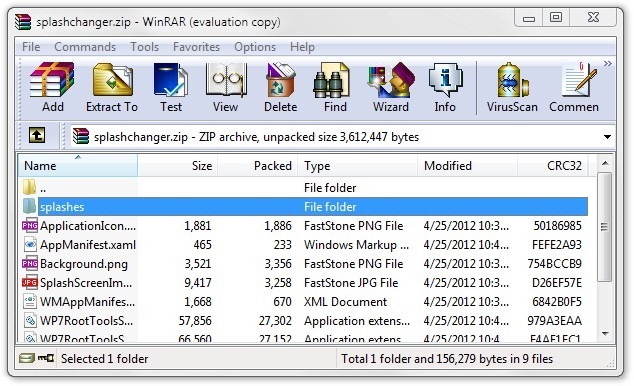Click the drive icon in status bar

27,358
